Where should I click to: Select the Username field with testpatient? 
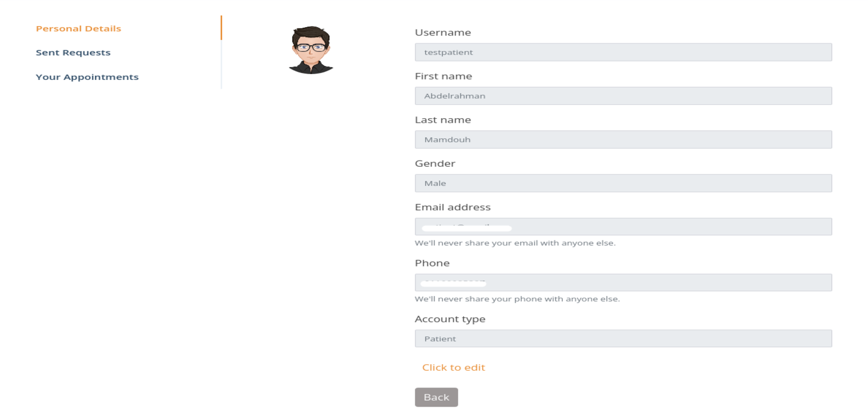pos(623,52)
